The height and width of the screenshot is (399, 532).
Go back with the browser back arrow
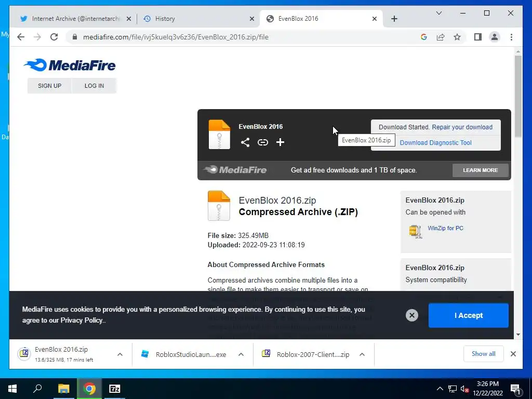pyautogui.click(x=21, y=37)
